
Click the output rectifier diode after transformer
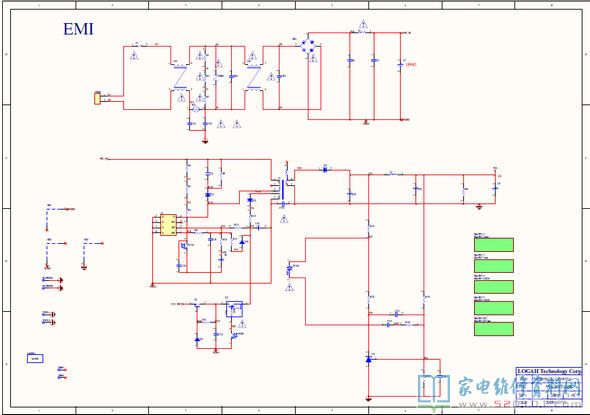(325, 170)
